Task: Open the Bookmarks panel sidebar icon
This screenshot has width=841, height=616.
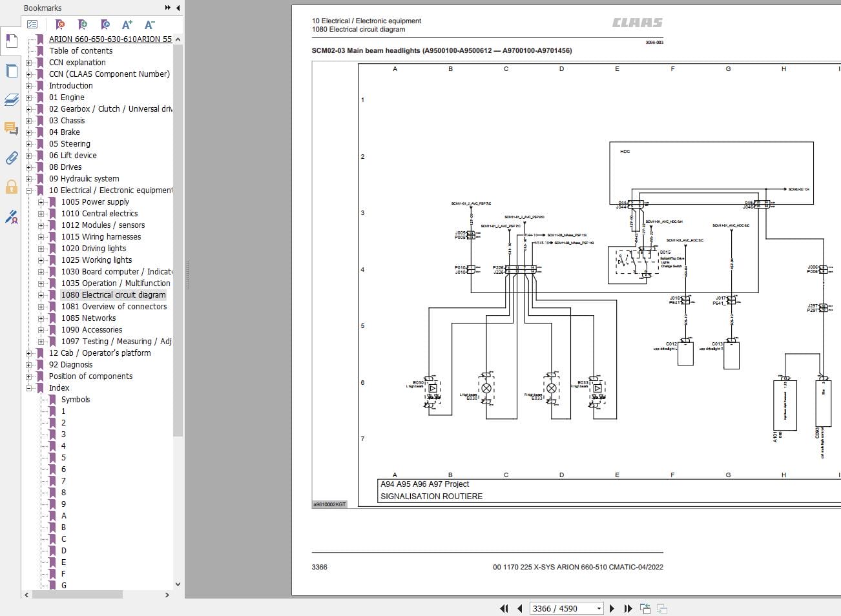Action: pyautogui.click(x=11, y=41)
